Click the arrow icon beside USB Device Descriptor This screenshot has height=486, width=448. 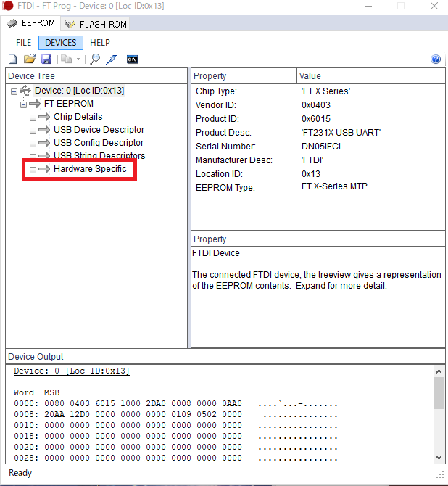44,130
